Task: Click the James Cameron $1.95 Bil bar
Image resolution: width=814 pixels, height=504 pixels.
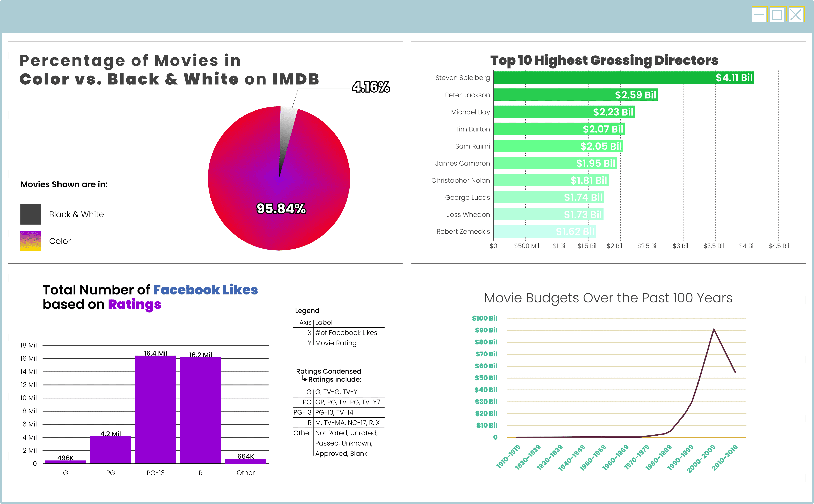Action: (555, 163)
